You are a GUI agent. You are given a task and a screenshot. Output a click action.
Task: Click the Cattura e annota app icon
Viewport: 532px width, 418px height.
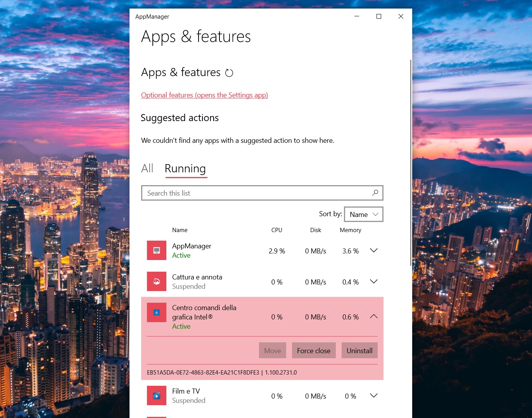click(x=157, y=281)
